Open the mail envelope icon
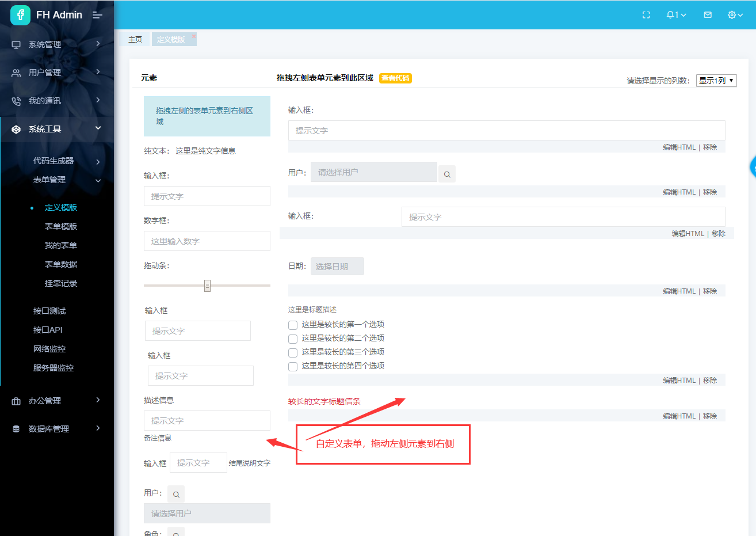The width and height of the screenshot is (756, 536). point(708,15)
